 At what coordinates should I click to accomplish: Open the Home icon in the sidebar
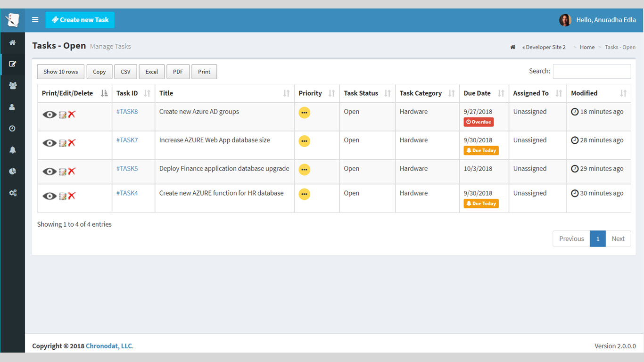pos(13,43)
